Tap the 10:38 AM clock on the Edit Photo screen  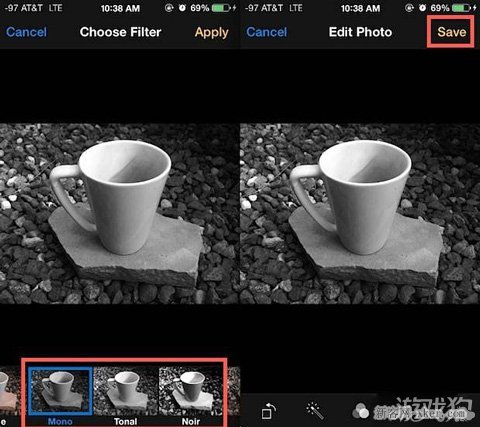(x=360, y=8)
